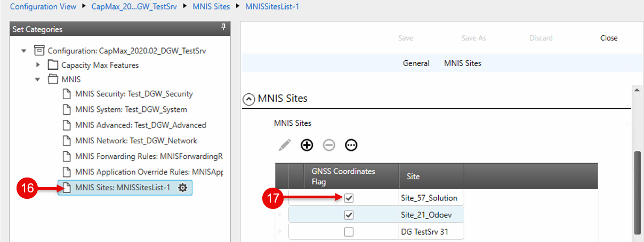Click the Save button

(x=406, y=38)
